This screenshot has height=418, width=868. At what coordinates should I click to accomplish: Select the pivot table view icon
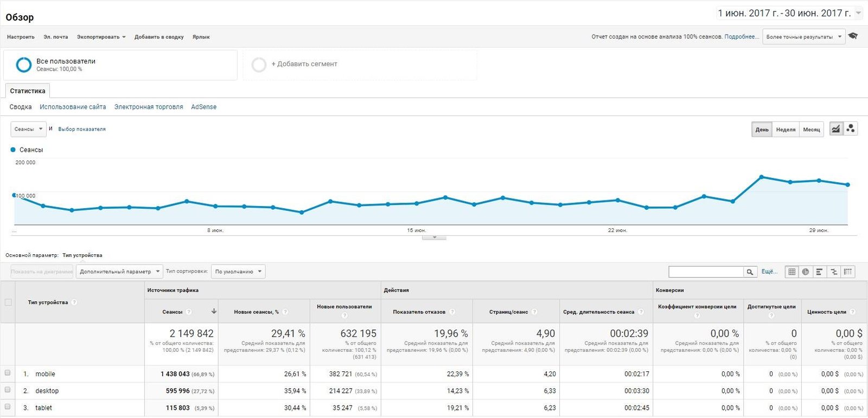tap(848, 272)
